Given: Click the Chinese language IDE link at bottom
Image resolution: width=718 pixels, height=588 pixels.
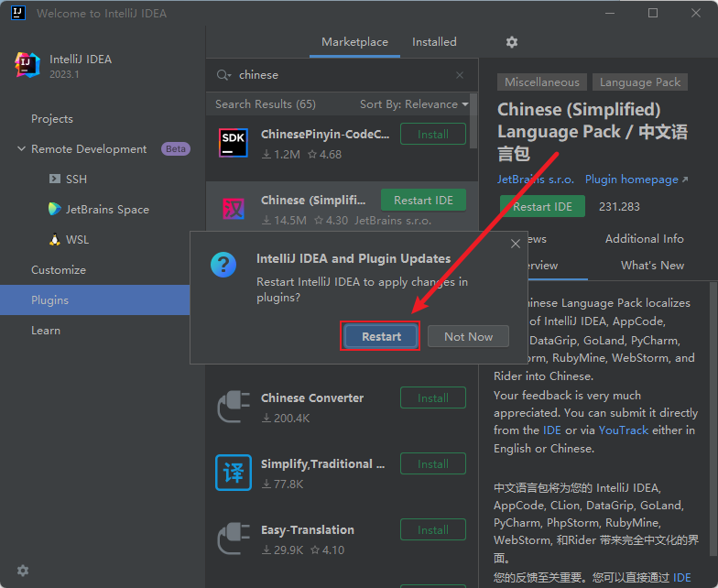Looking at the screenshot, I should [681, 578].
